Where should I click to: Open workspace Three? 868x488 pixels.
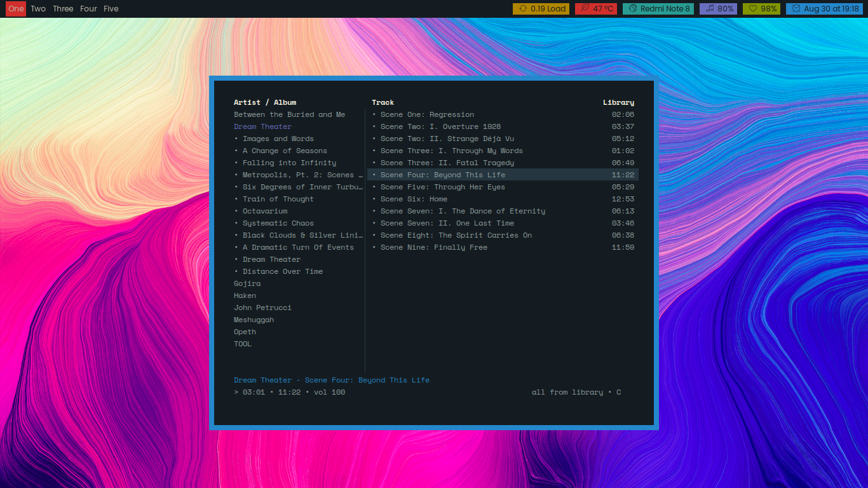pyautogui.click(x=63, y=9)
